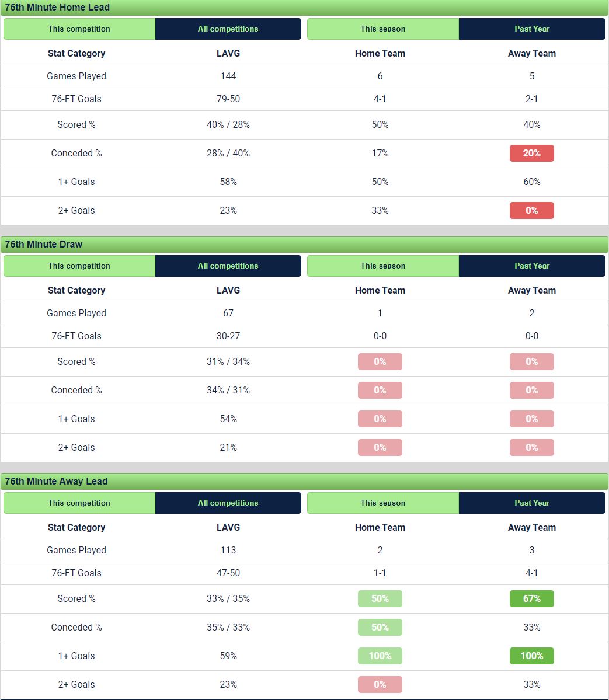Collapse the 75th Minute Draw section header
Image resolution: width=609 pixels, height=700 pixels.
304,244
